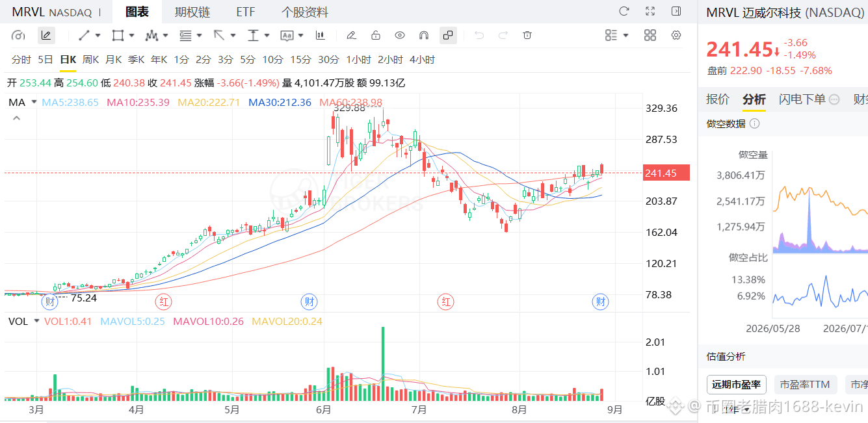This screenshot has height=423, width=868.
Task: Expand the rectangle shape tool options
Action: pos(132,35)
